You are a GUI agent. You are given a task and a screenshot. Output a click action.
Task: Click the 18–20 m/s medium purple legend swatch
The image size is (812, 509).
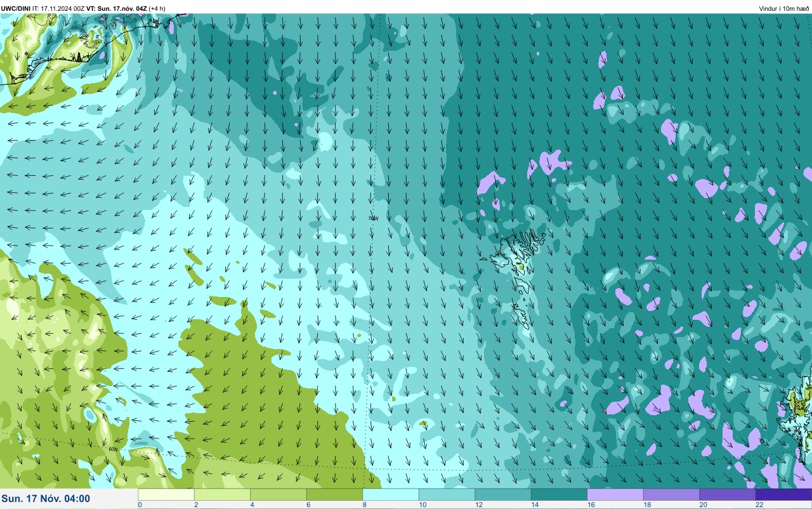pyautogui.click(x=671, y=494)
